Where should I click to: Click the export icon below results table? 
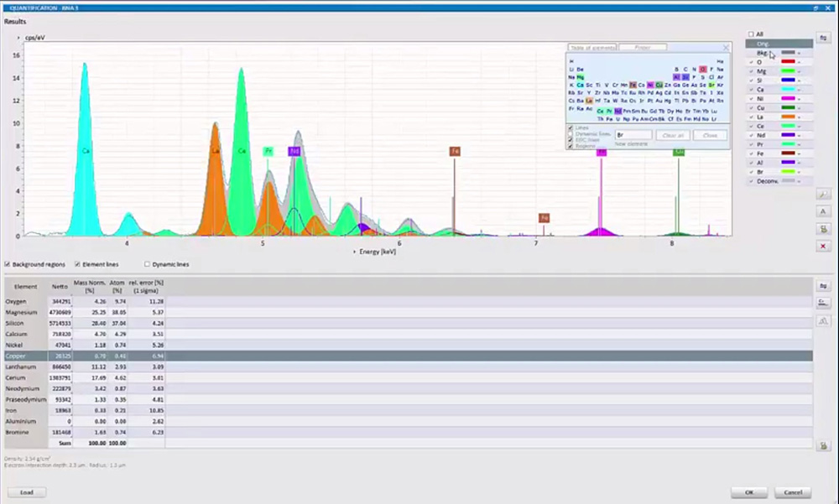(x=823, y=446)
